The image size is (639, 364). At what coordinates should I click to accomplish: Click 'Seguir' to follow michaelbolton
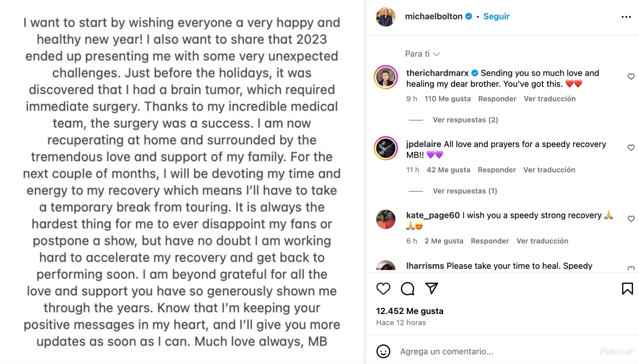click(496, 16)
